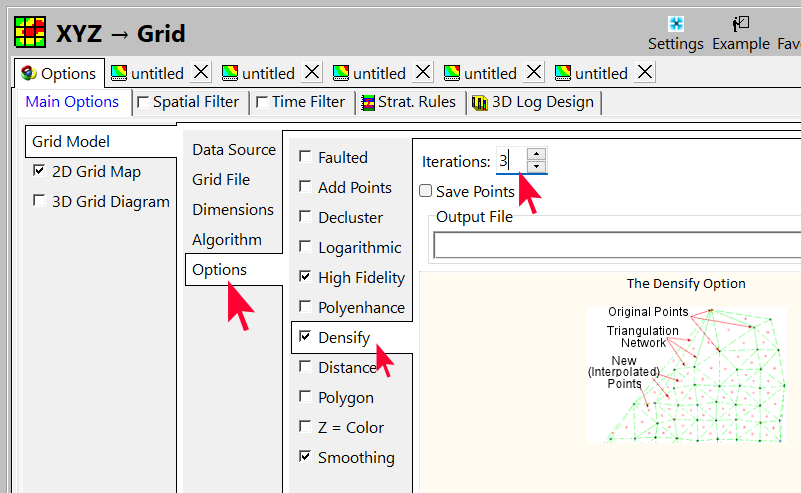Close the last untitled tab

tap(645, 72)
